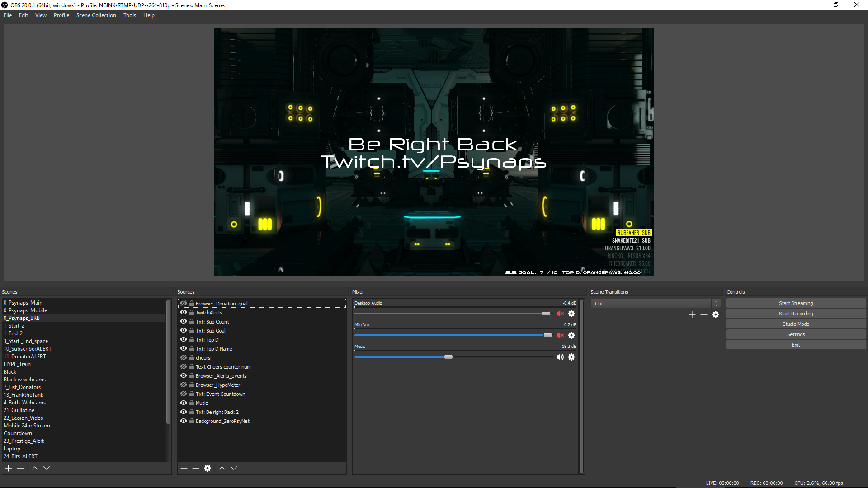Remove selected source with minus icon

(x=196, y=468)
